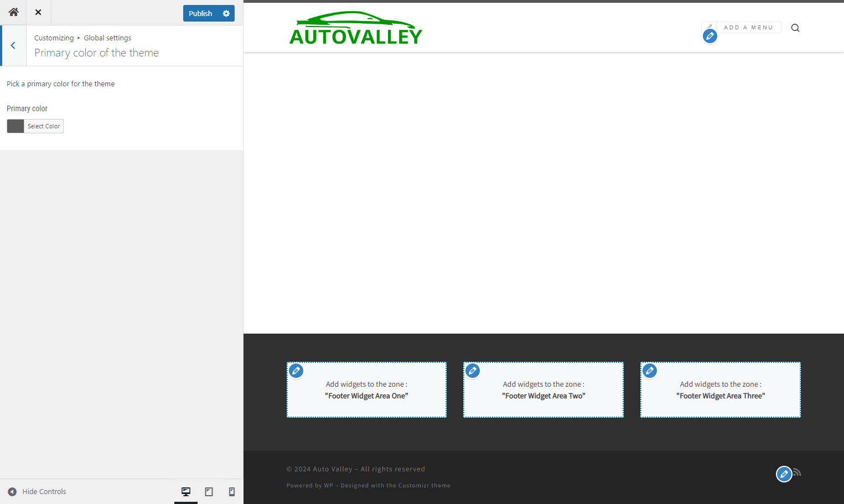Screen dimensions: 844x504
Task: Edit Footer Widget Area One pencil icon
Action: pos(296,371)
